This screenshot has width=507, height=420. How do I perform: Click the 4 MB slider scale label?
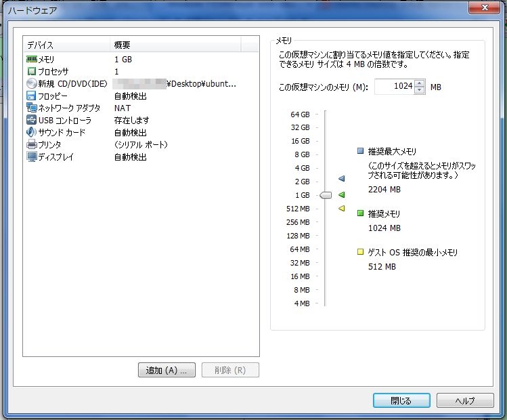302,303
